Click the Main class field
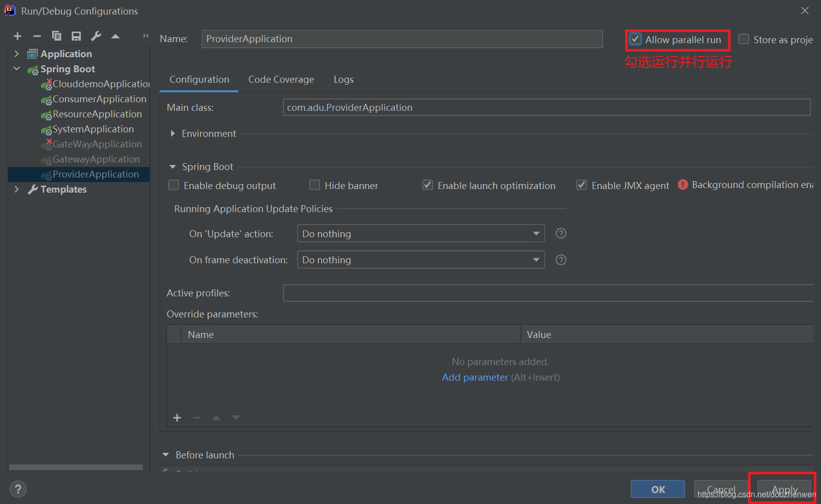The image size is (821, 504). 546,107
